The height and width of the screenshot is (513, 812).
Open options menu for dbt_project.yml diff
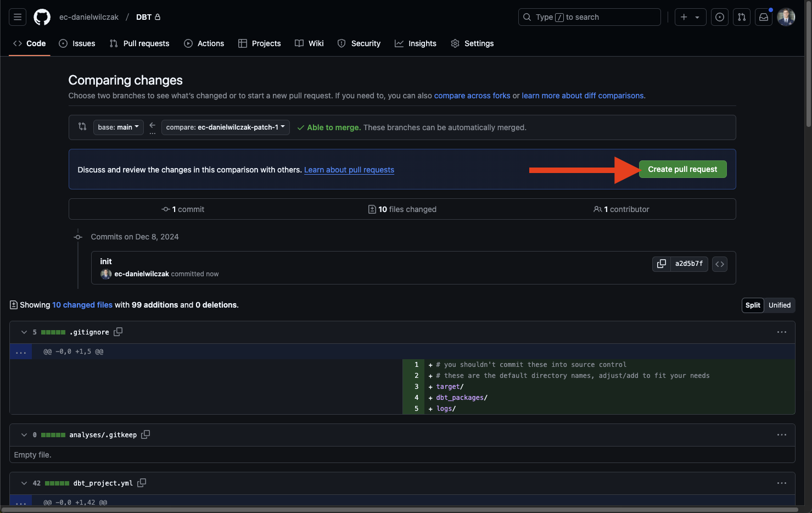click(782, 483)
